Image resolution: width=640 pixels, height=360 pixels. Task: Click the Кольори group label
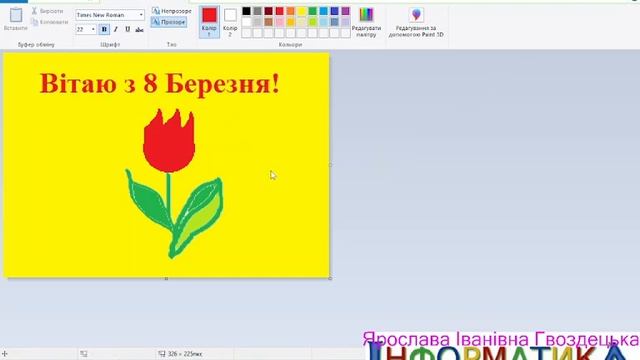click(290, 44)
